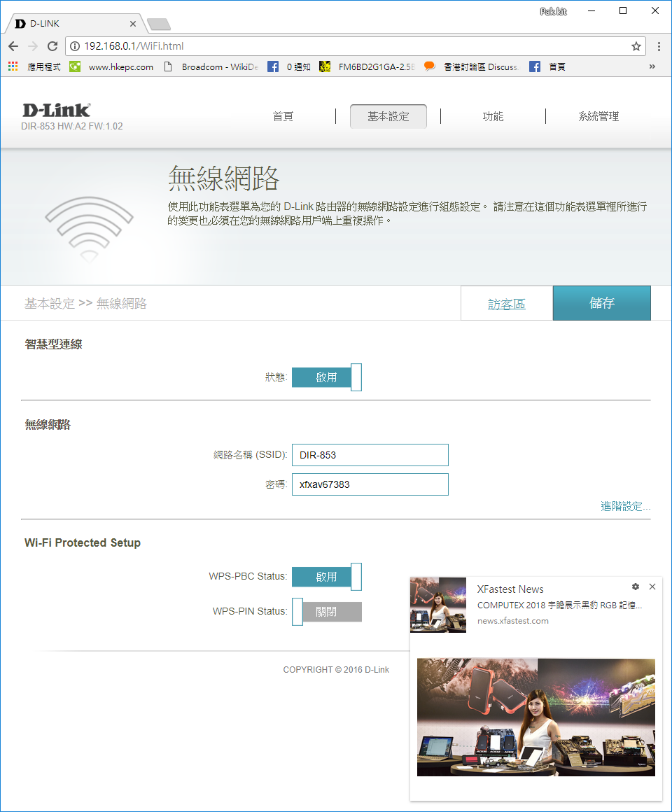Open the 訪客區 guest zone link

[506, 304]
